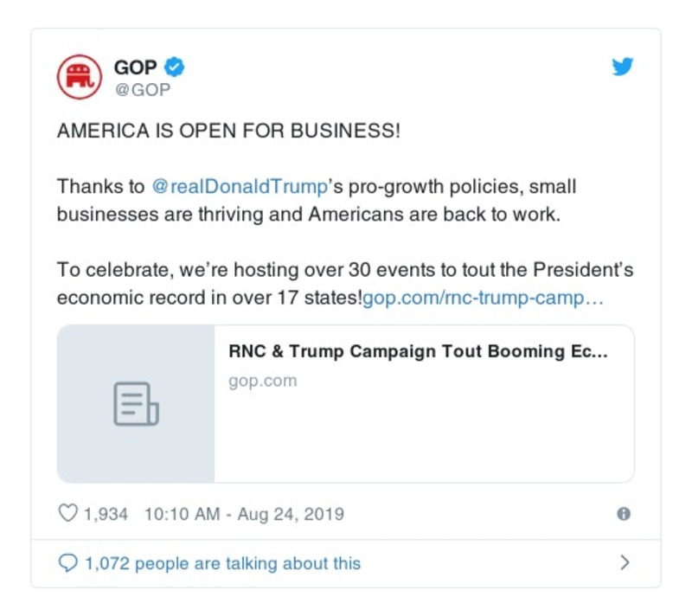
Task: Expand the conversation with the right chevron
Action: pyautogui.click(x=626, y=562)
